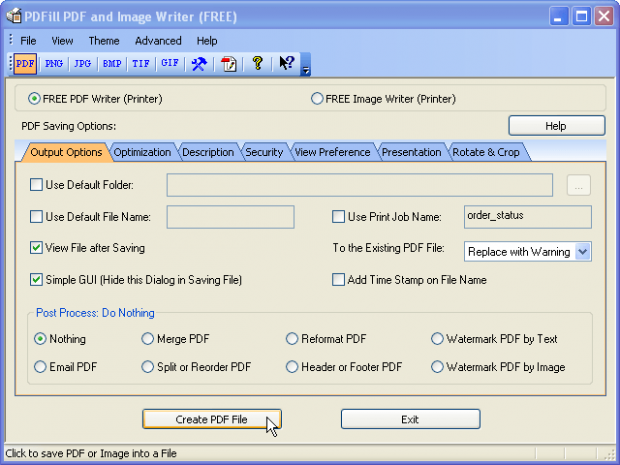Click the yellow question mark help icon

pos(257,63)
